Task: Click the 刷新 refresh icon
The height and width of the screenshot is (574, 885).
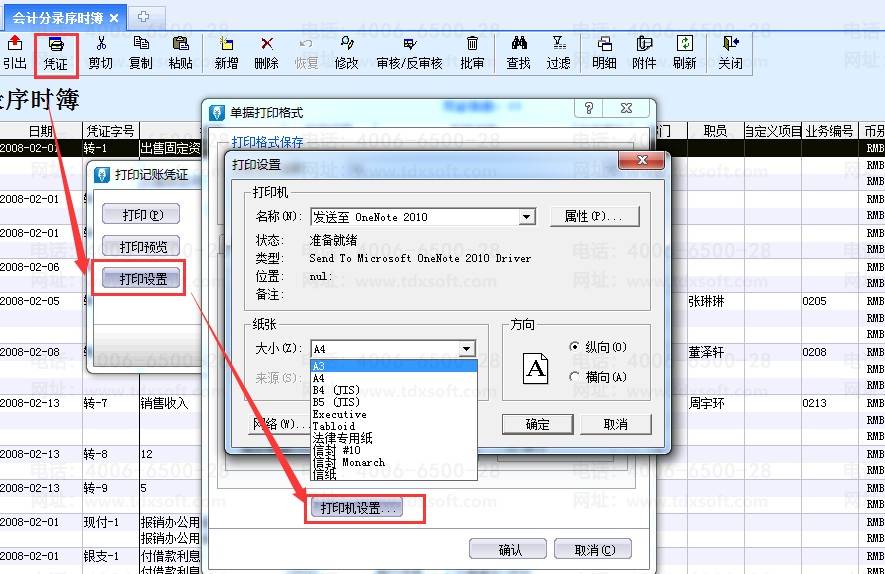Action: tap(685, 44)
